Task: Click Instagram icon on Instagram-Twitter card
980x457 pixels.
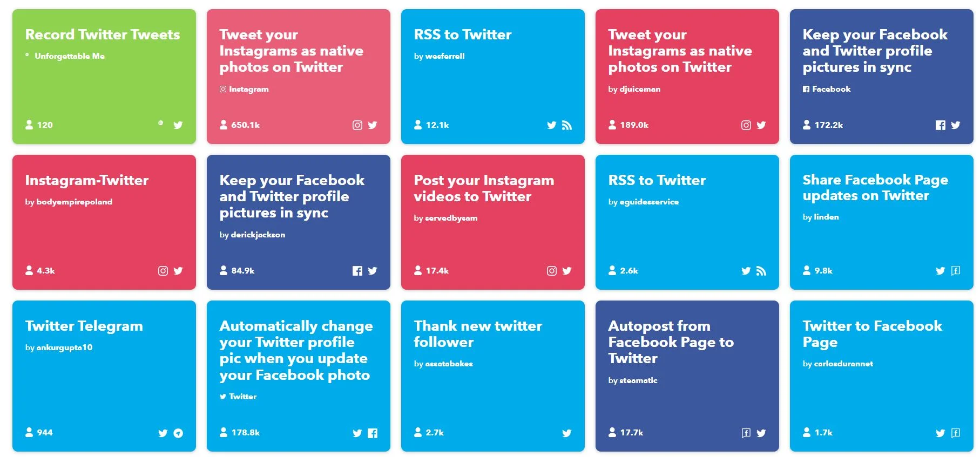Action: (163, 271)
